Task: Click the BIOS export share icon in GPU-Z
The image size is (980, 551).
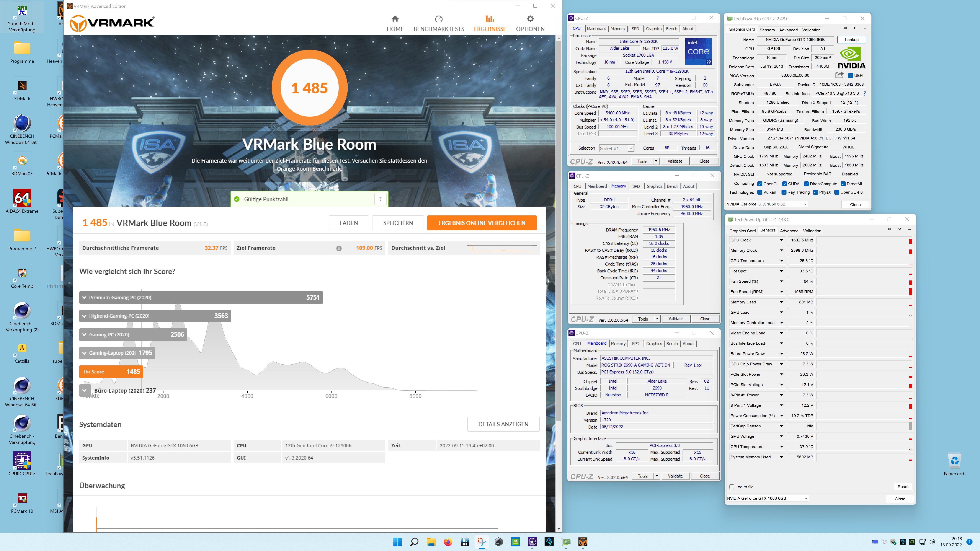Action: coord(839,75)
